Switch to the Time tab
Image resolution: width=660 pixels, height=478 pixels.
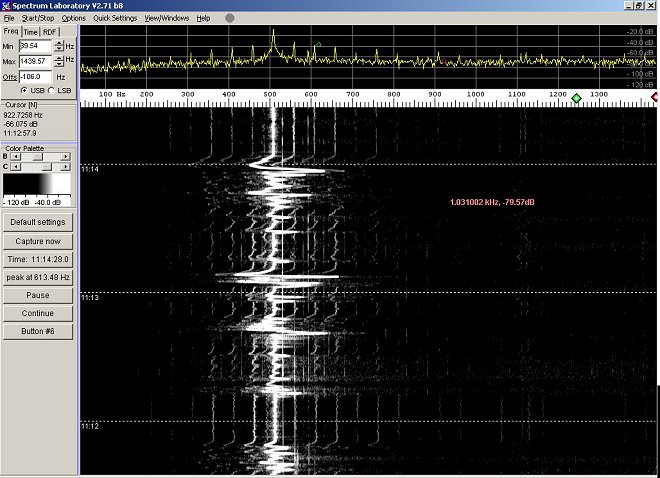(x=30, y=32)
